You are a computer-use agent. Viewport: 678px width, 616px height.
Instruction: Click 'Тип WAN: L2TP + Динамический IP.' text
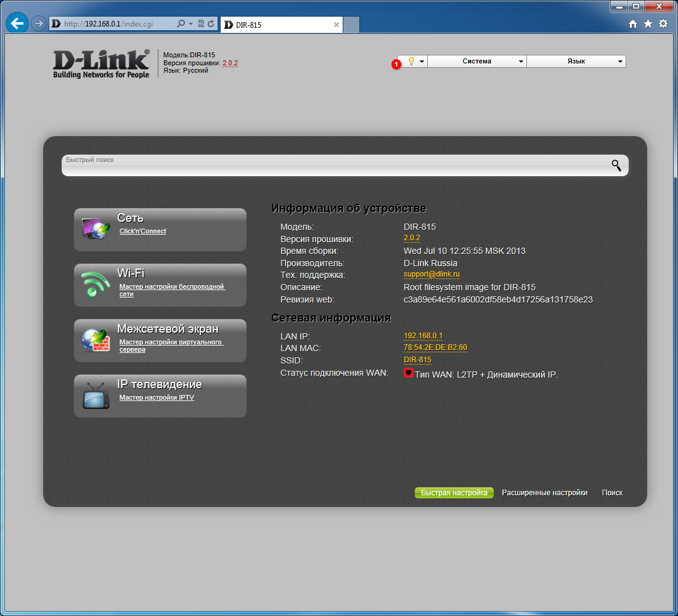pyautogui.click(x=486, y=375)
